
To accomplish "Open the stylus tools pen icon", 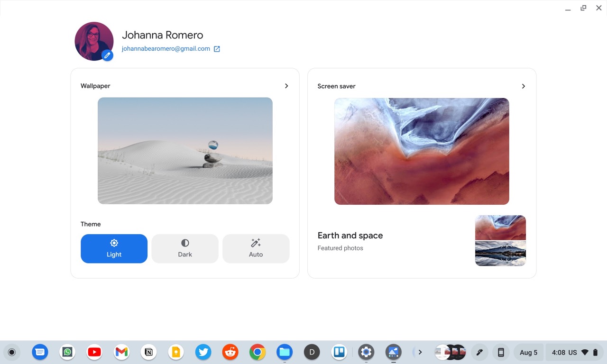I will [479, 352].
